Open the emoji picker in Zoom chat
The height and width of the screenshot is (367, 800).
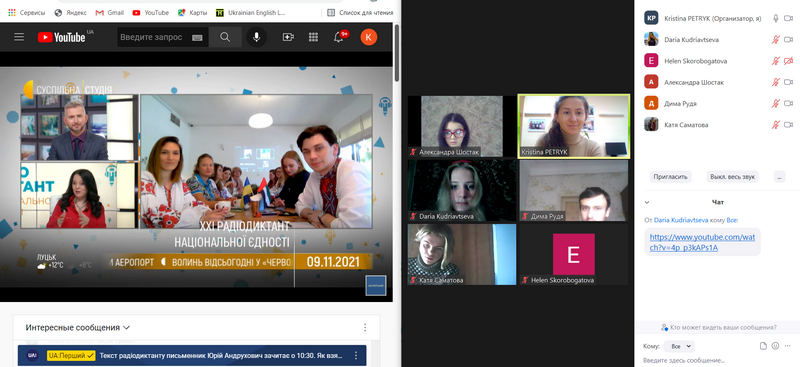[775, 346]
